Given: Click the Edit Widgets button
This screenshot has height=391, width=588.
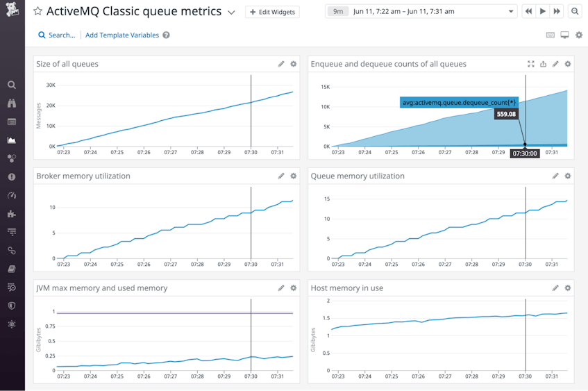Looking at the screenshot, I should point(272,12).
